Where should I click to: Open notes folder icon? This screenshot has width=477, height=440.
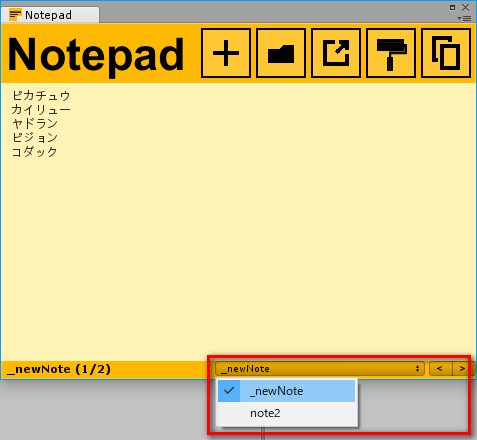[281, 53]
